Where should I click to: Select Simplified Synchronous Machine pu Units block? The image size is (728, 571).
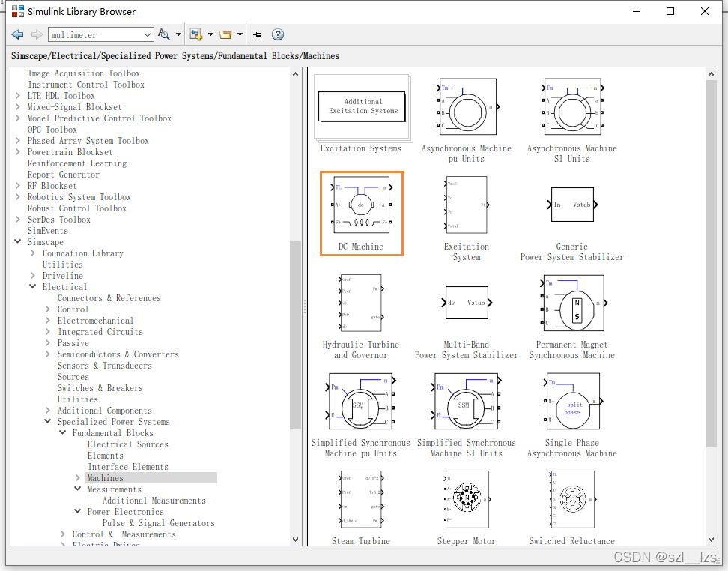coord(361,415)
